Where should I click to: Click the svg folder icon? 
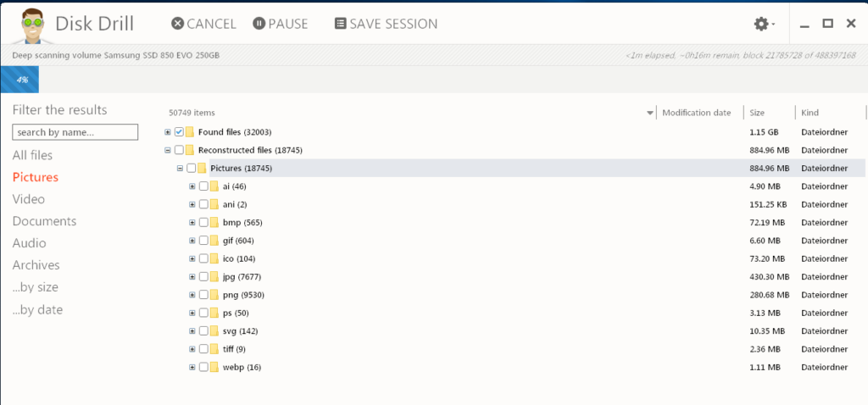coord(215,331)
